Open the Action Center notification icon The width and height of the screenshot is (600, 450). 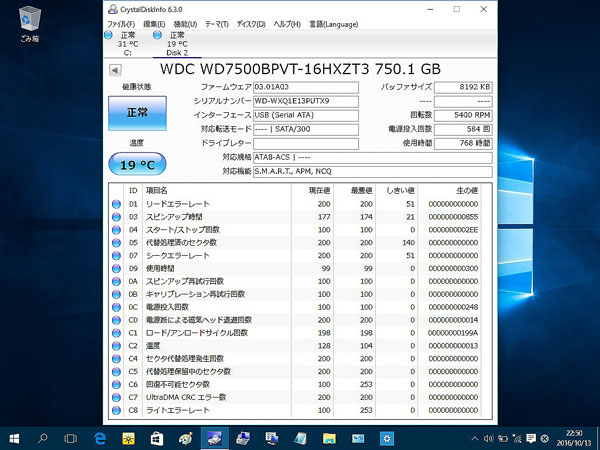(531, 439)
